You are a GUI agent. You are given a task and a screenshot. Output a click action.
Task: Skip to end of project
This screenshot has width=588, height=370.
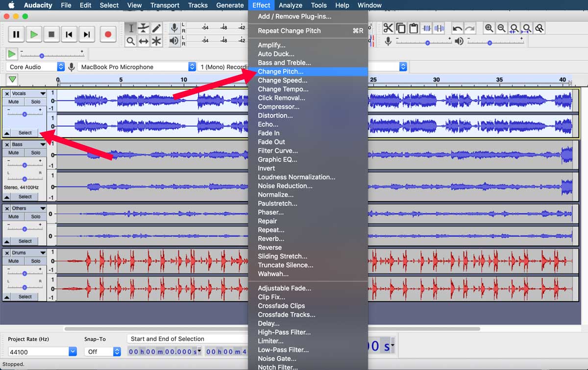pyautogui.click(x=87, y=34)
